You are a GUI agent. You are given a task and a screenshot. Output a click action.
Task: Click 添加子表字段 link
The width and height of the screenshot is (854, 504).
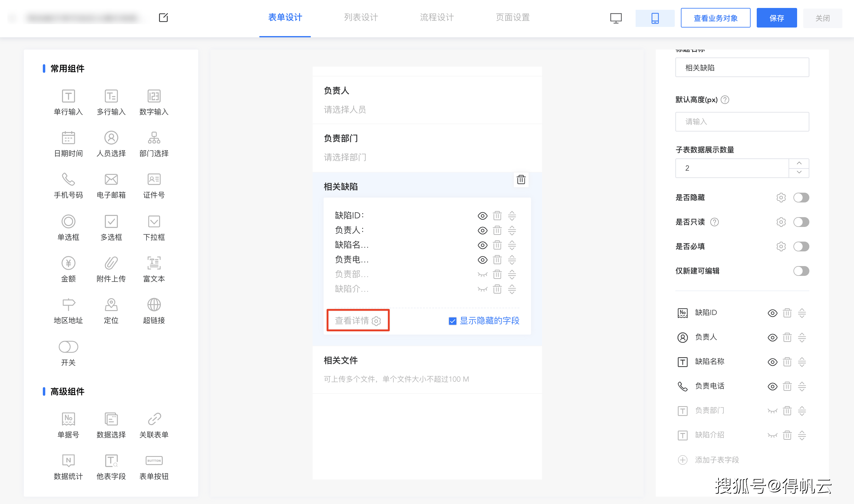716,460
